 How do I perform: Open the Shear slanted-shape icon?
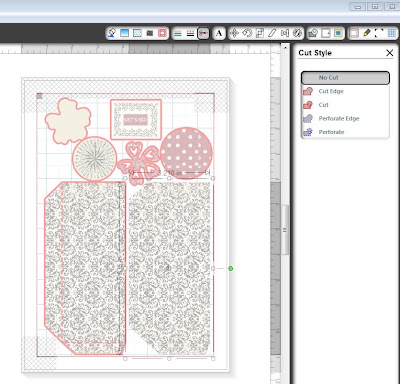click(272, 33)
